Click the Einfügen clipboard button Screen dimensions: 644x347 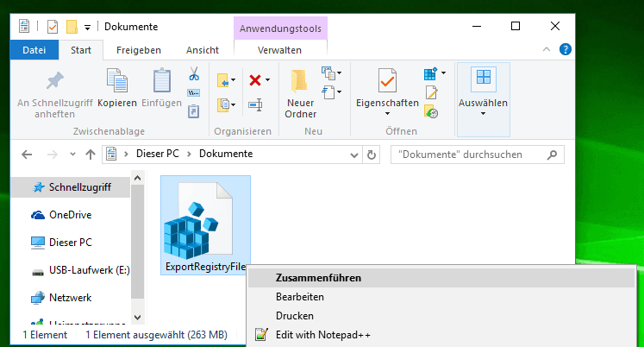(x=161, y=88)
